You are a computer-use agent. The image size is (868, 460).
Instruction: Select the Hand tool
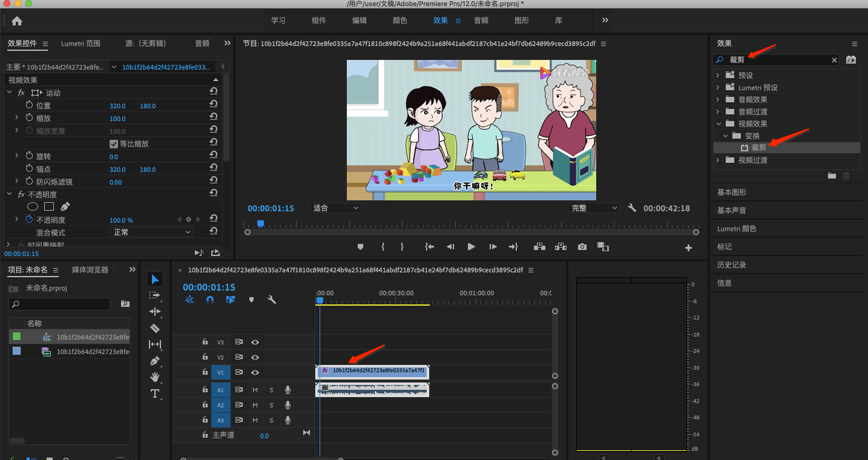tap(155, 377)
